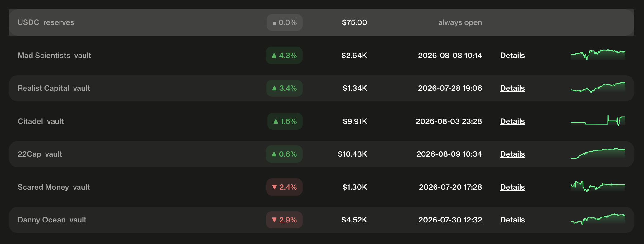Open Details for Mad Scientists vault
This screenshot has height=244, width=644.
[512, 56]
